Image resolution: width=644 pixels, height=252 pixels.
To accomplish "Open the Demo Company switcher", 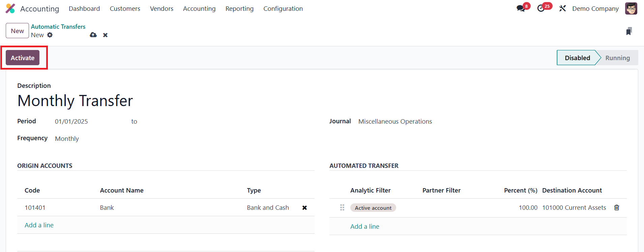I will pos(595,9).
